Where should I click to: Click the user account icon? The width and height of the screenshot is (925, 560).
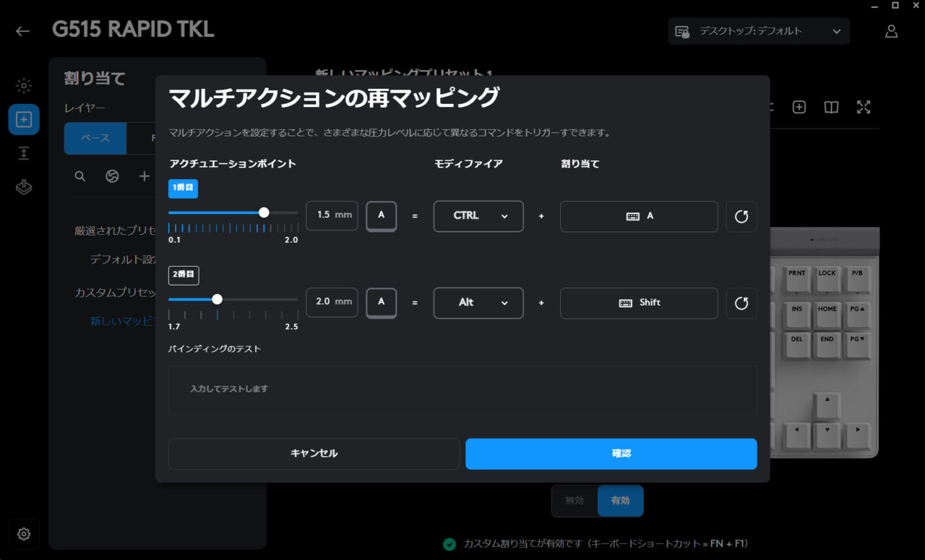click(x=891, y=31)
